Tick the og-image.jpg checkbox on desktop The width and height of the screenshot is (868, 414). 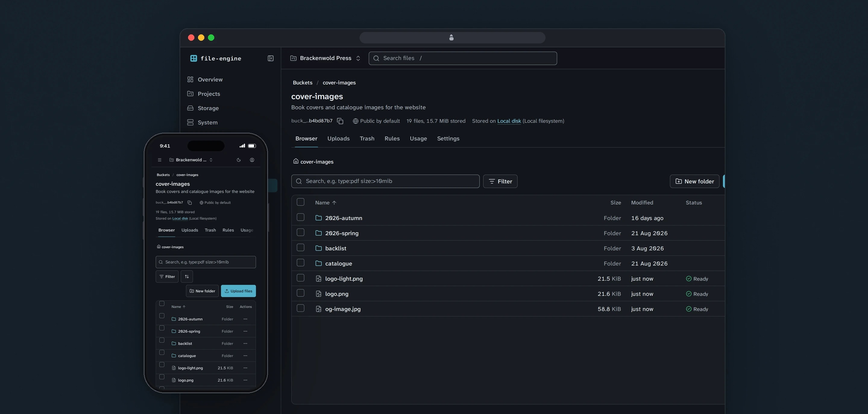click(300, 308)
